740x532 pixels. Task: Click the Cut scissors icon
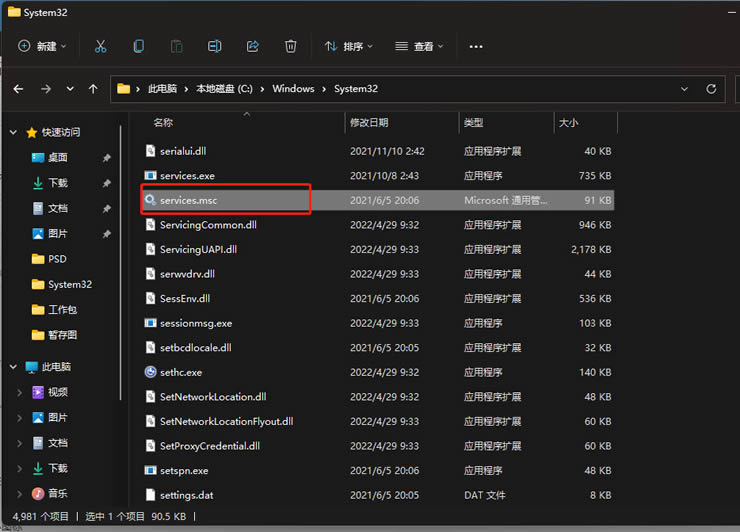pos(100,46)
